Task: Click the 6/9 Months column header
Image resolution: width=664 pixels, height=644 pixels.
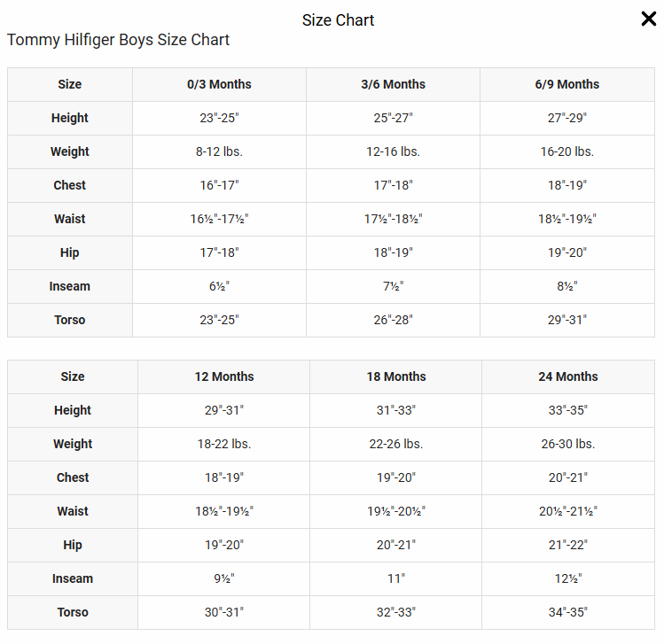Action: tap(566, 84)
